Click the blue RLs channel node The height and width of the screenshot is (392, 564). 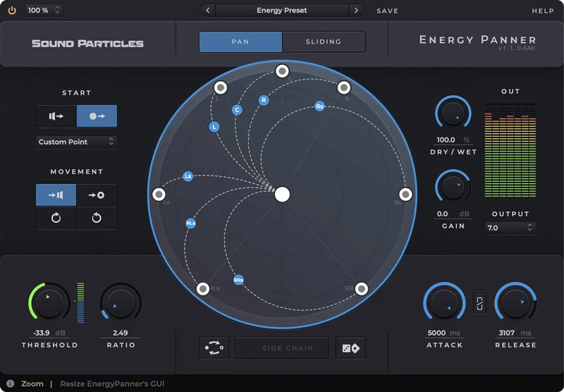click(190, 223)
